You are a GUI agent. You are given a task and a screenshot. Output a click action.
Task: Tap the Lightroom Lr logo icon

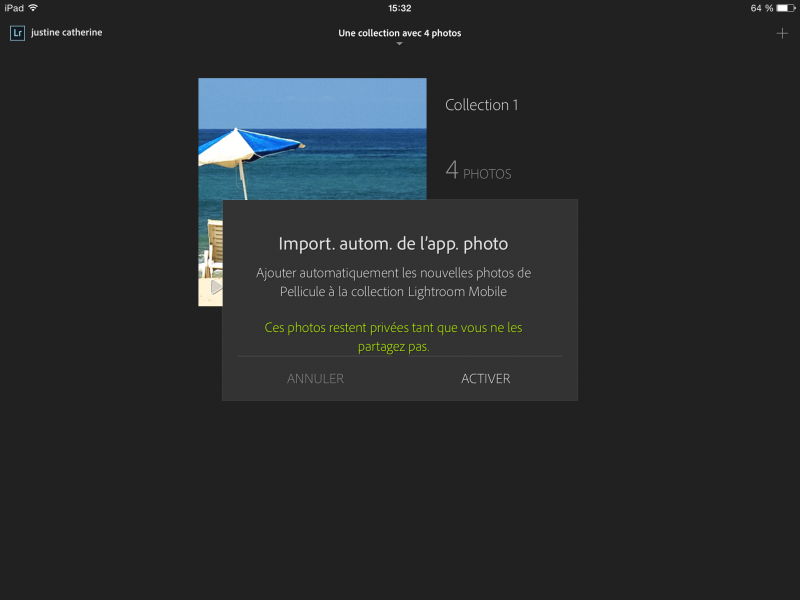17,33
